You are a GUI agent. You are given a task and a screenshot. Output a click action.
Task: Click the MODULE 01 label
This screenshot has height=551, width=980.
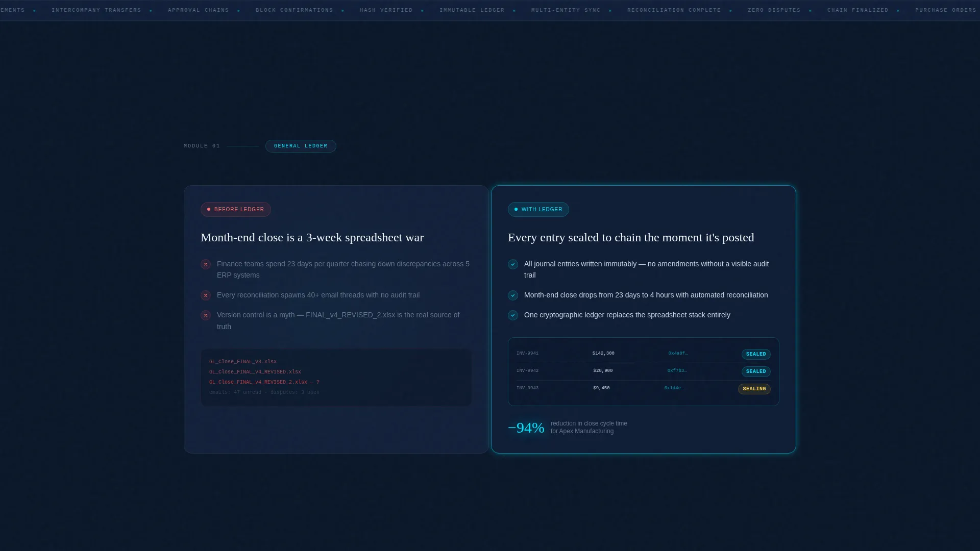(202, 146)
